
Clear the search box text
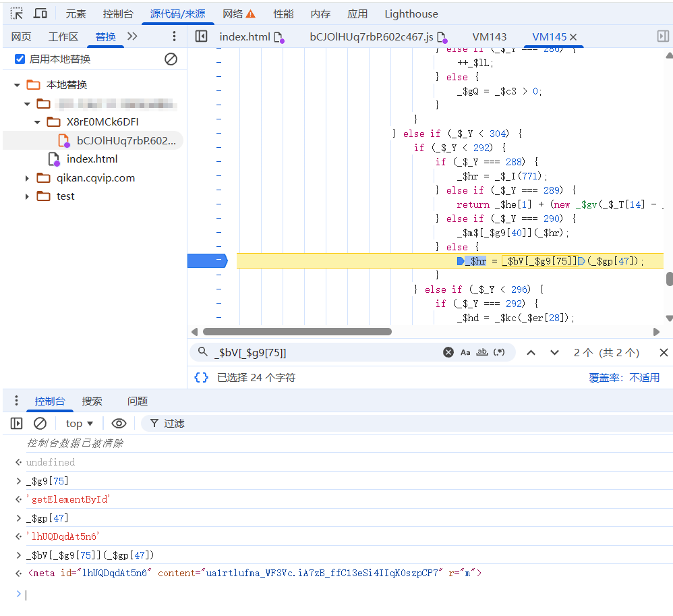point(448,352)
